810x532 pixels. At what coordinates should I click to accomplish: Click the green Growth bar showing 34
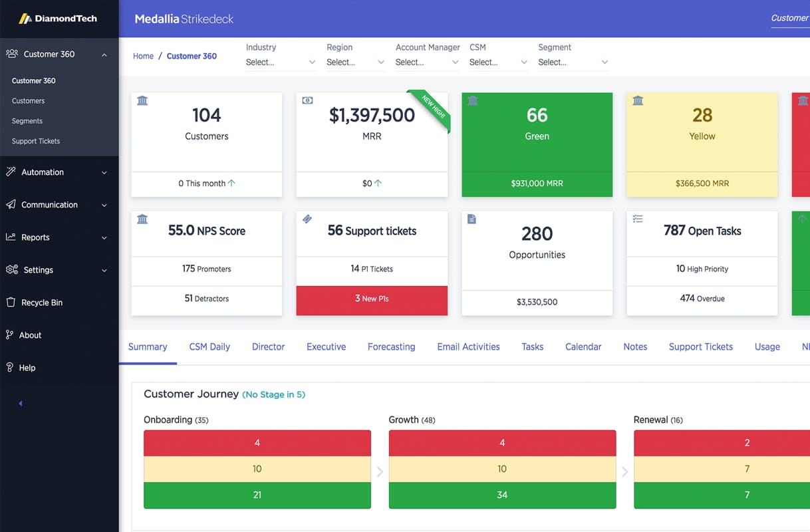502,495
